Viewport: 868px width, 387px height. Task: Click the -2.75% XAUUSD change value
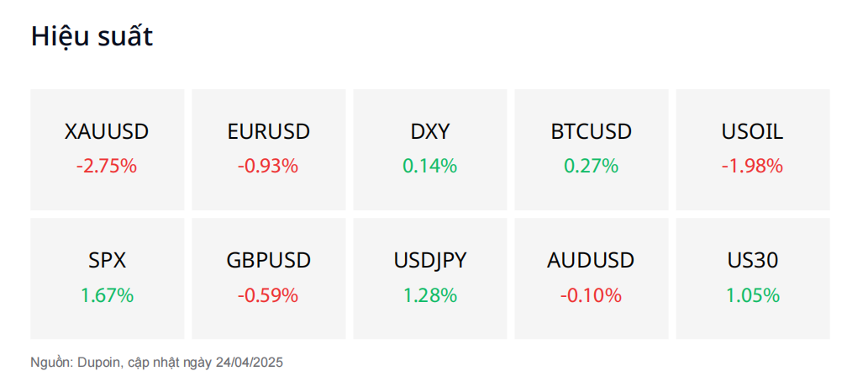click(107, 166)
